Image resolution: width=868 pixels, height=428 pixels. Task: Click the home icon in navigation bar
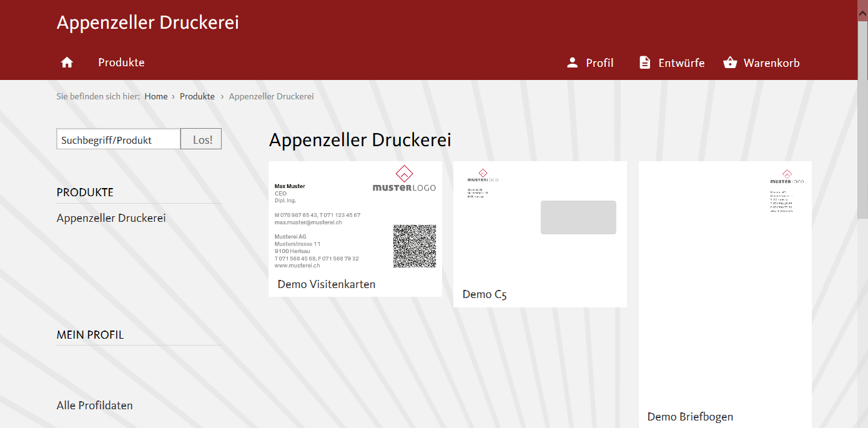coord(67,62)
